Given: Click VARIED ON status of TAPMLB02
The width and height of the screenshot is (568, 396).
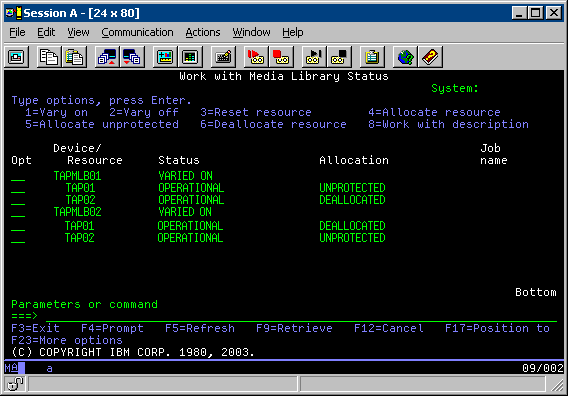Looking at the screenshot, I should [x=185, y=212].
